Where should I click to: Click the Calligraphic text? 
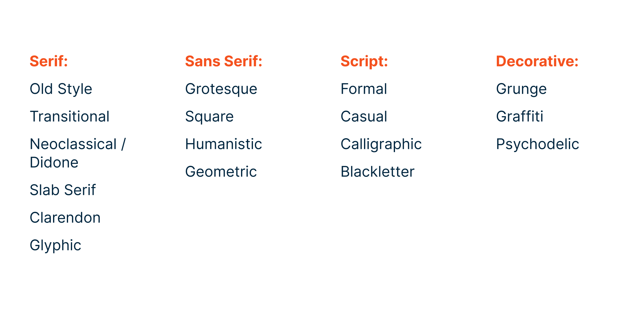(x=381, y=144)
